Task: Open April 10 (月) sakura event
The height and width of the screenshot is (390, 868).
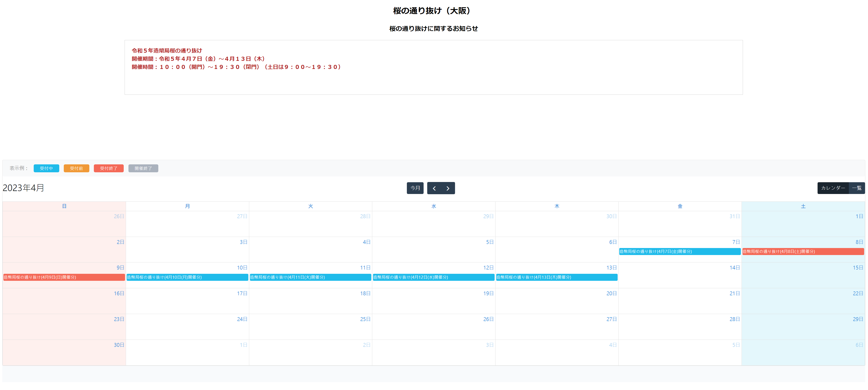Action: tap(187, 277)
